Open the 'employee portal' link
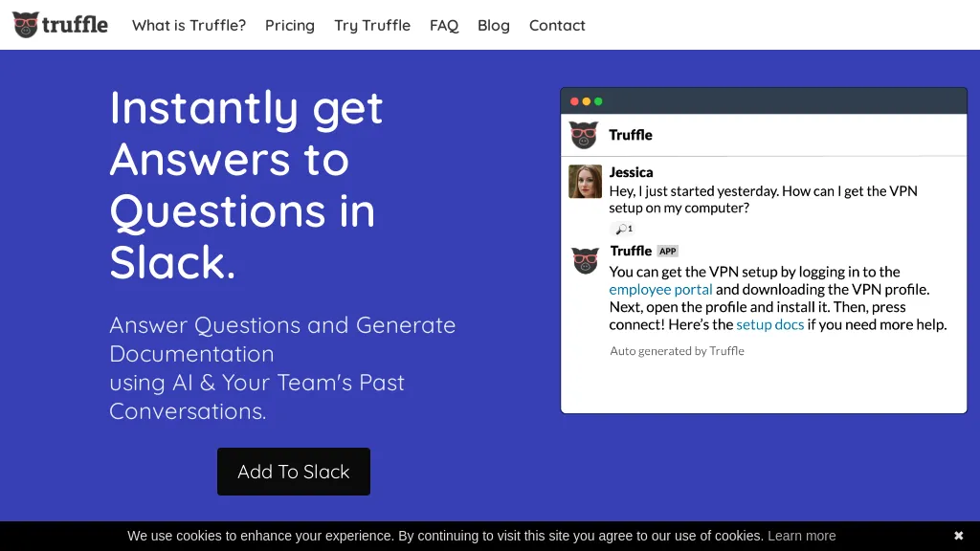The height and width of the screenshot is (551, 980). tap(660, 289)
